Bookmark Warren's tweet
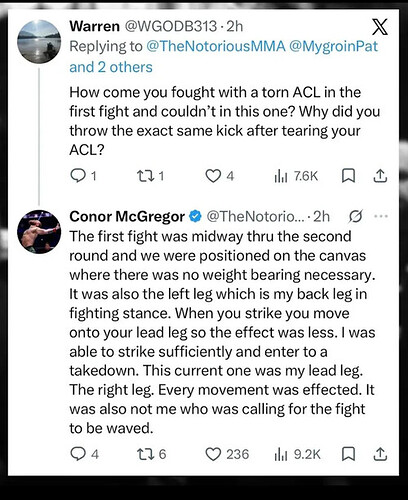This screenshot has width=408, height=500. tap(348, 176)
